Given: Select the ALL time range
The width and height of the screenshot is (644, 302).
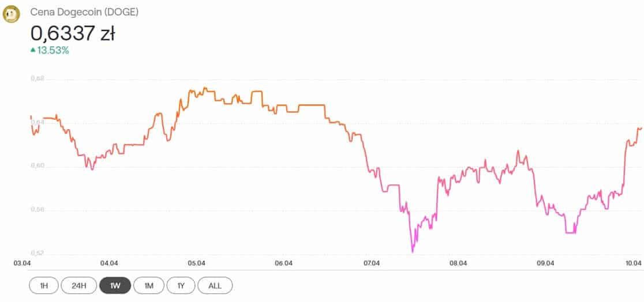Looking at the screenshot, I should point(215,286).
